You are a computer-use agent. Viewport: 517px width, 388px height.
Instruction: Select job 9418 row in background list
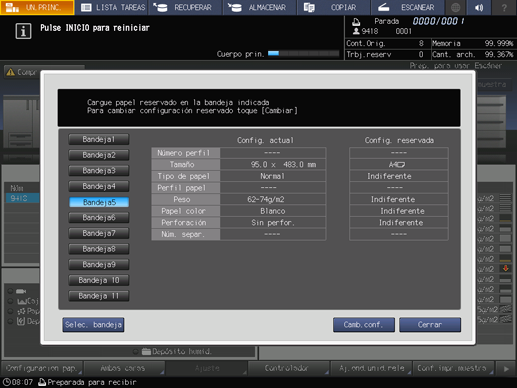click(x=22, y=198)
